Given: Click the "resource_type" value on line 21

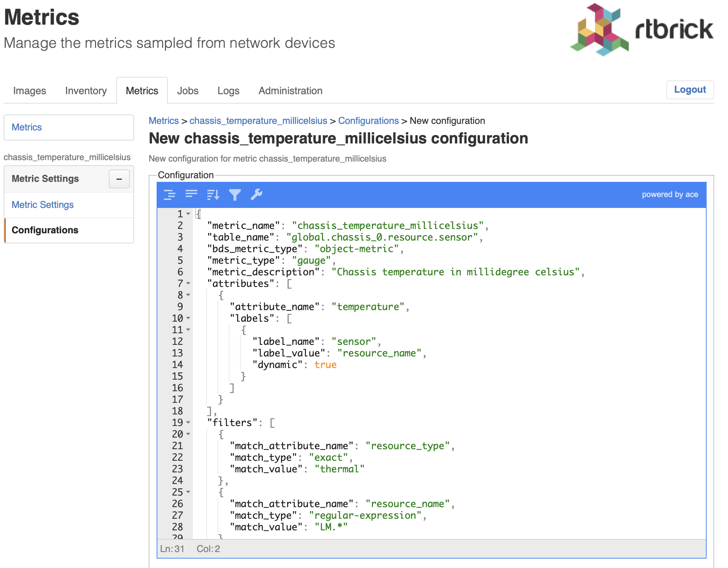Looking at the screenshot, I should [x=408, y=446].
